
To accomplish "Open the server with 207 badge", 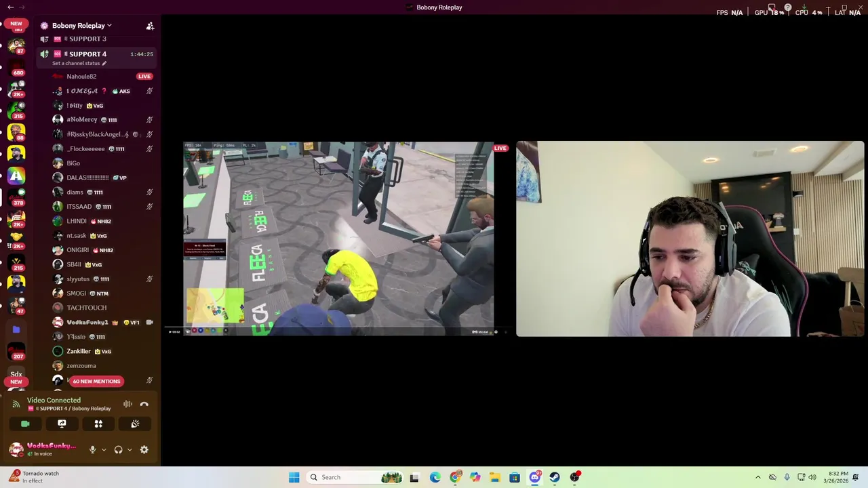I will pos(16,350).
